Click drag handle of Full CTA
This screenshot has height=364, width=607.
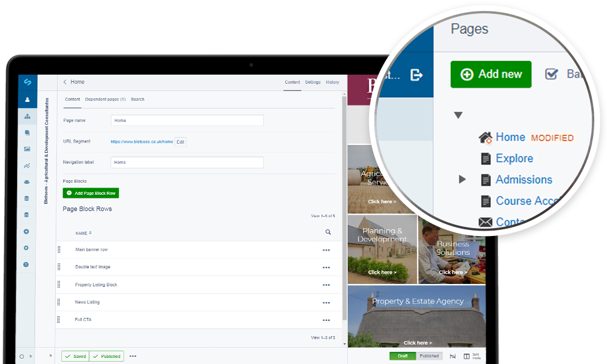[58, 320]
